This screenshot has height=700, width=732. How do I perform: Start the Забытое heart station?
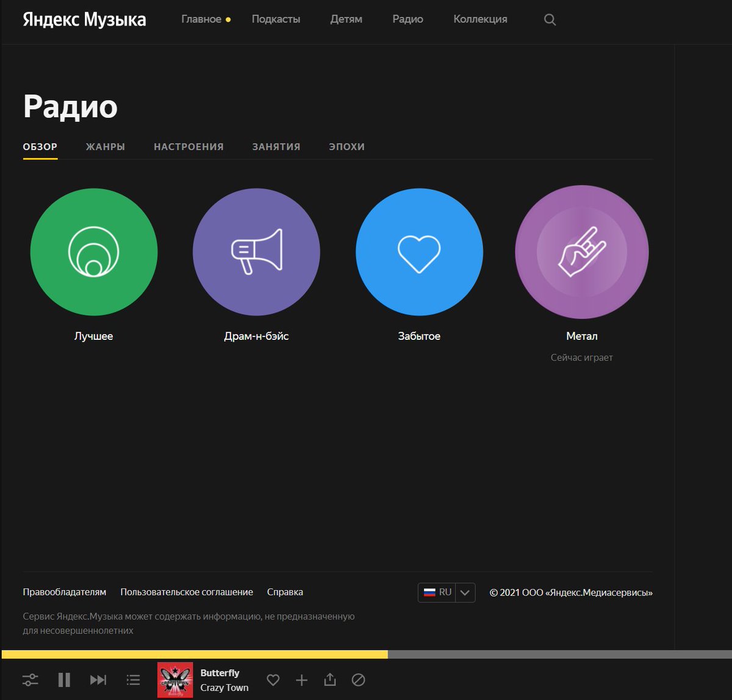point(419,252)
